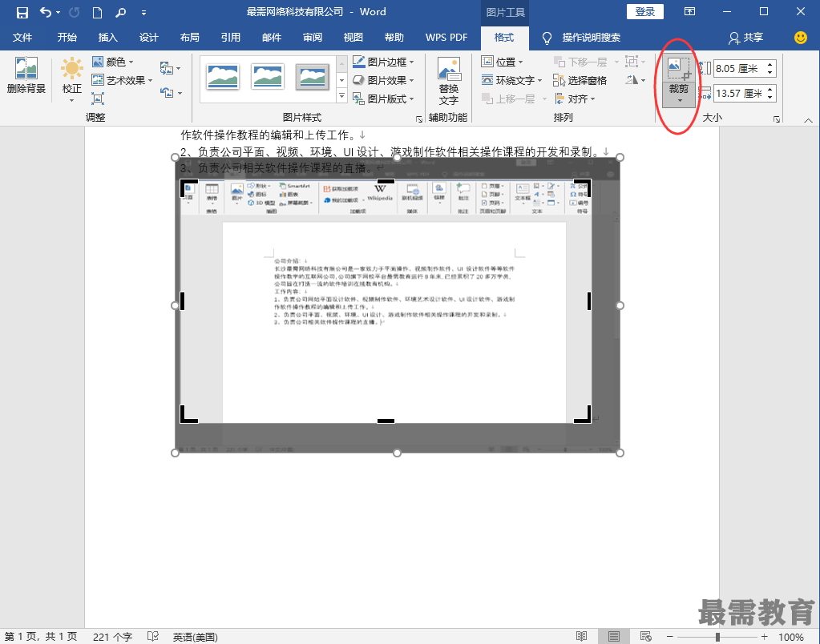The height and width of the screenshot is (644, 820).
Task: Decrease width with stepper down arrow
Action: pyautogui.click(x=770, y=98)
